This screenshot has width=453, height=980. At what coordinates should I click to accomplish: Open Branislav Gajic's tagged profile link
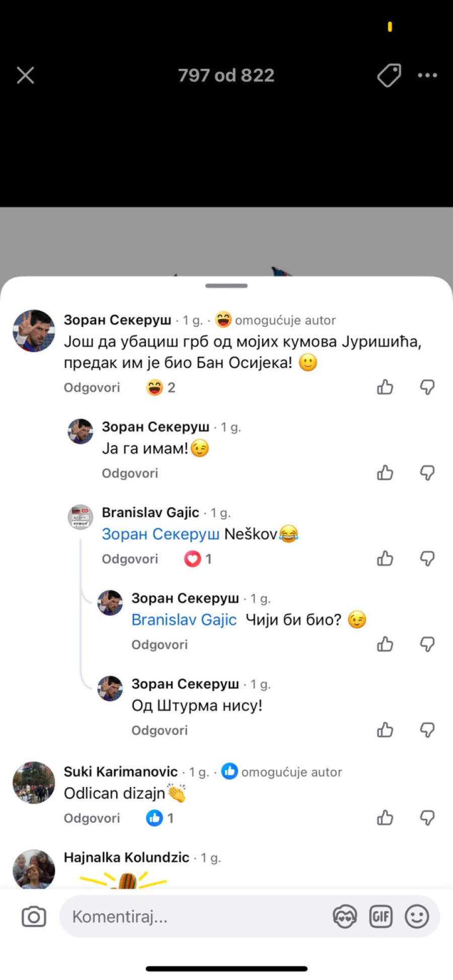(184, 619)
